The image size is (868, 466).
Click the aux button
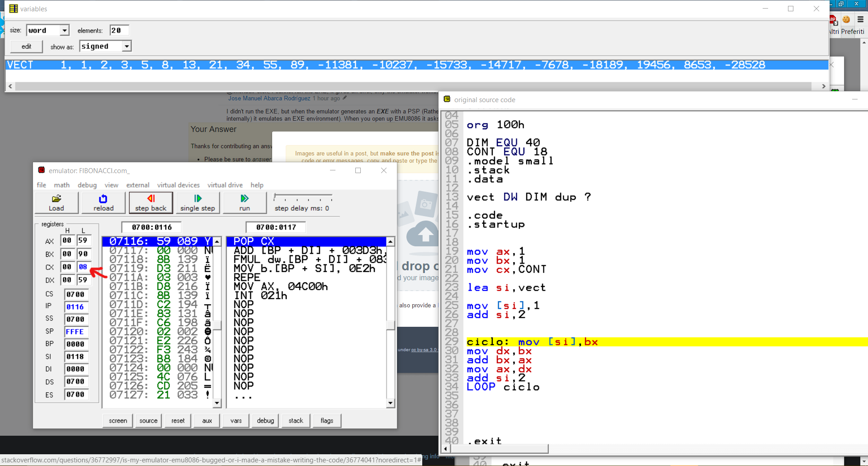click(x=207, y=420)
